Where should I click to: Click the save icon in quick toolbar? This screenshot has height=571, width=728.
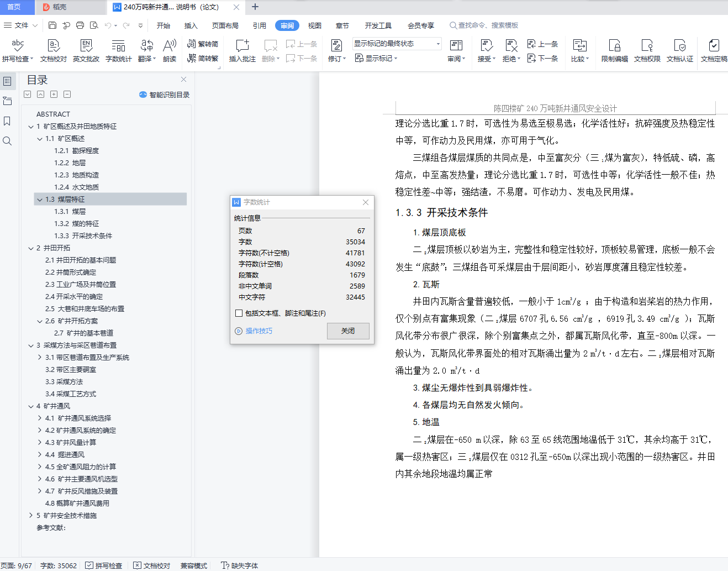[52, 25]
